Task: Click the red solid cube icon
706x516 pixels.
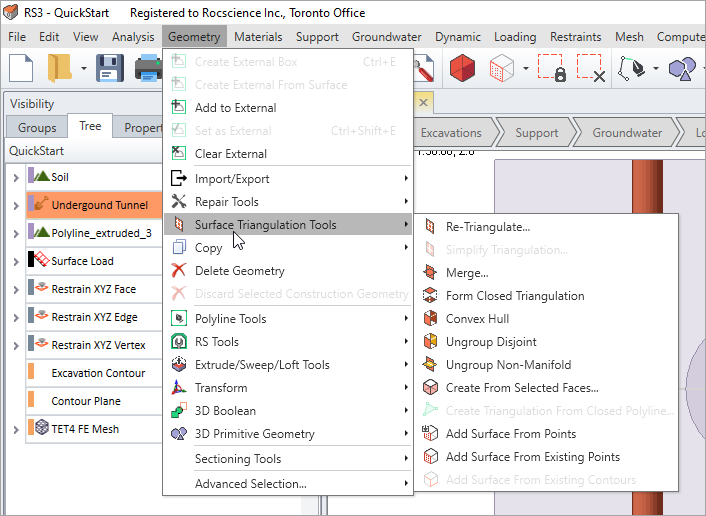Action: [462, 68]
